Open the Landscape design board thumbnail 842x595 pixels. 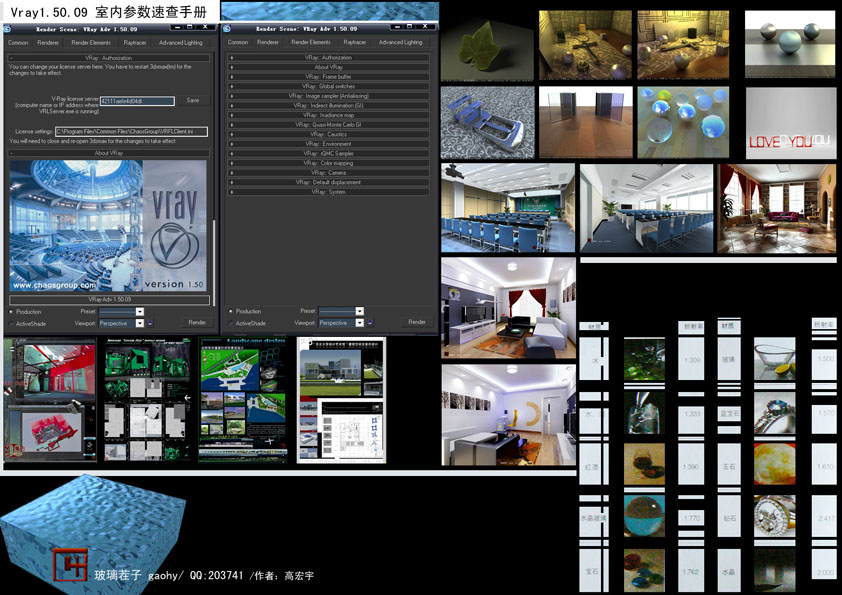tap(243, 400)
